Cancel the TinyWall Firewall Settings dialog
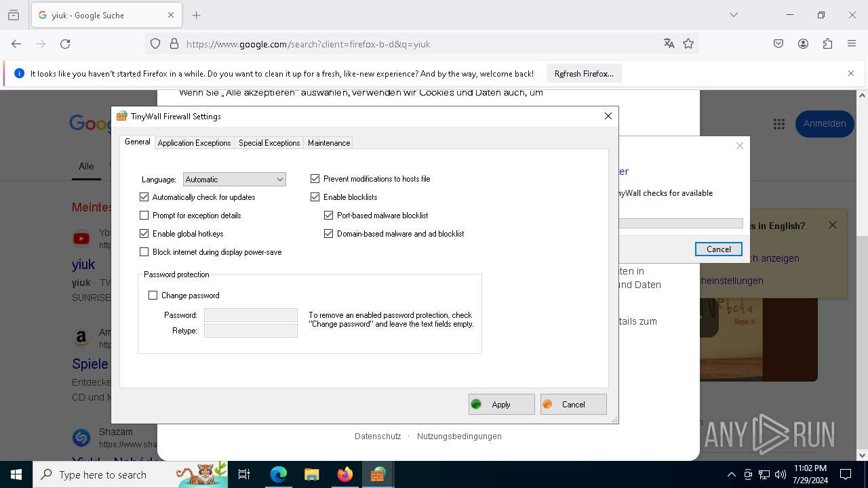Image resolution: width=868 pixels, height=488 pixels. (574, 405)
